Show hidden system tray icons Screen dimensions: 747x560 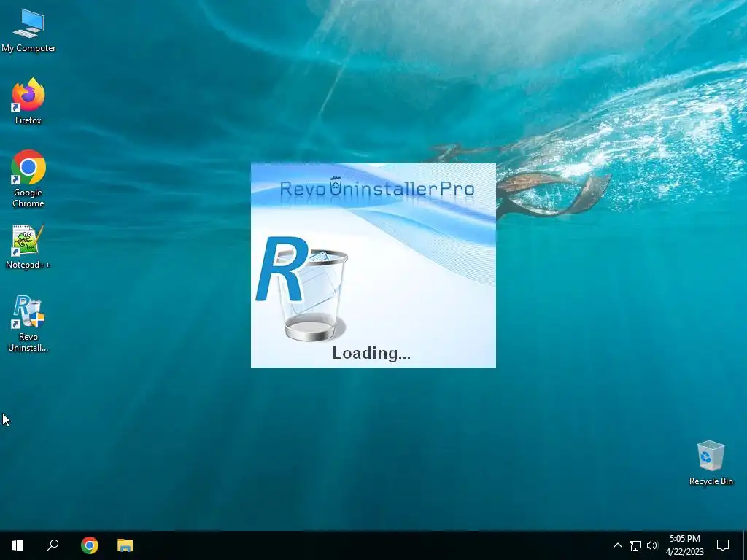pos(617,545)
